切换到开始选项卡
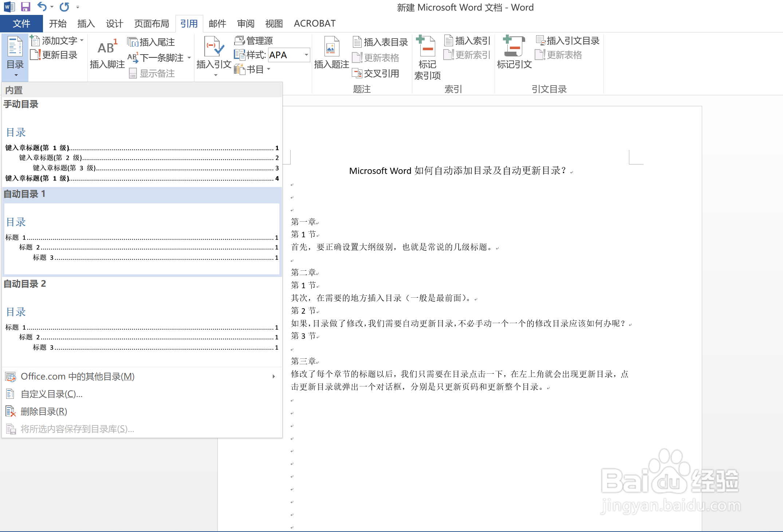This screenshot has height=532, width=783. (57, 23)
